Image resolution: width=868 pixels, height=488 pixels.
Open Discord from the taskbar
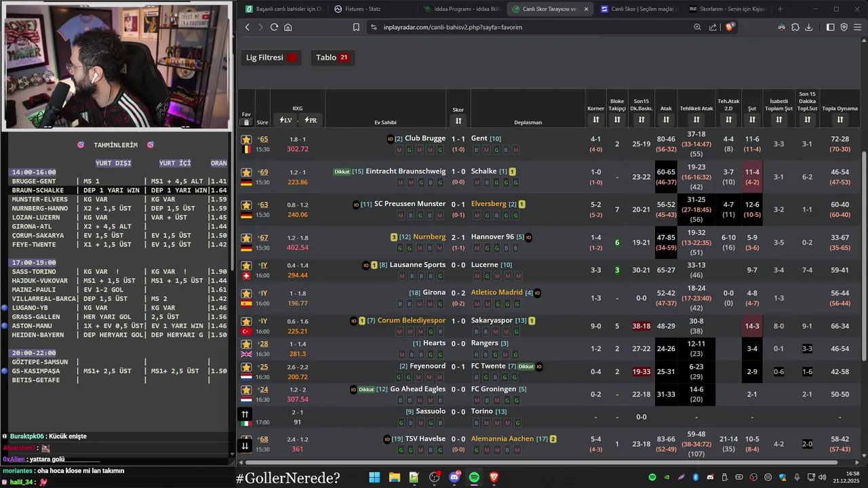point(454,477)
